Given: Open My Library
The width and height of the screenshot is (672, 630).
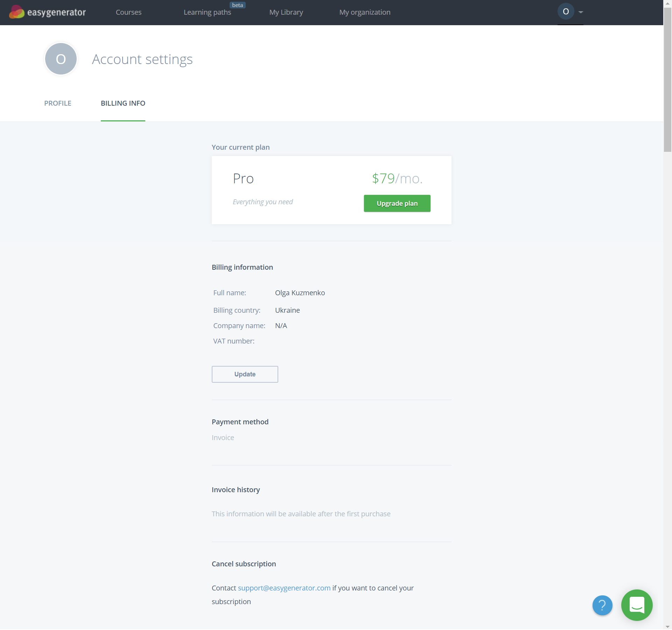Looking at the screenshot, I should pyautogui.click(x=286, y=12).
